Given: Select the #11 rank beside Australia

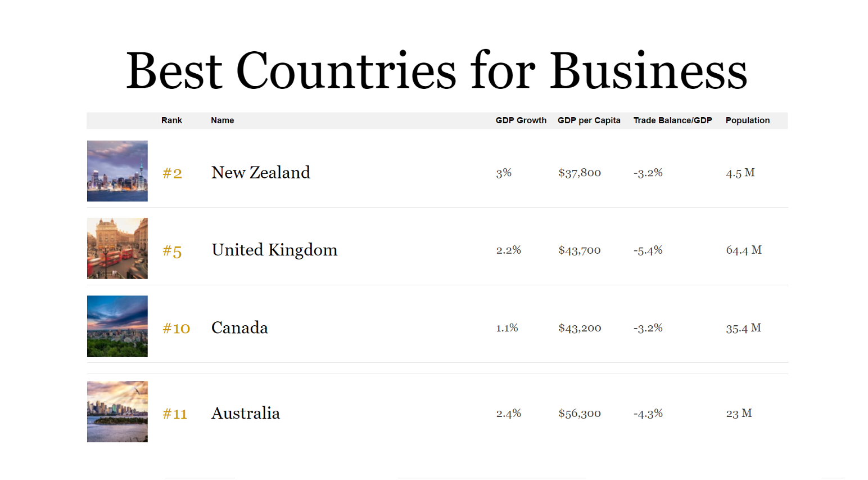Looking at the screenshot, I should click(x=175, y=414).
